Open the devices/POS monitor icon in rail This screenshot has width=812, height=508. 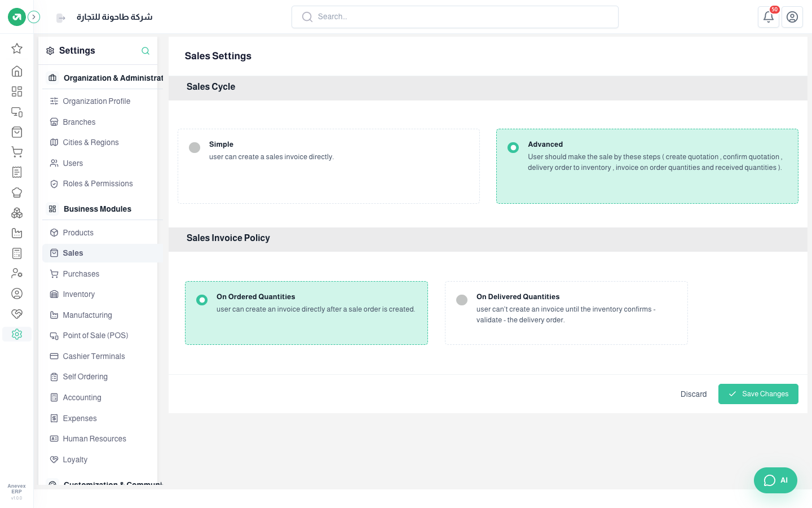tap(17, 112)
